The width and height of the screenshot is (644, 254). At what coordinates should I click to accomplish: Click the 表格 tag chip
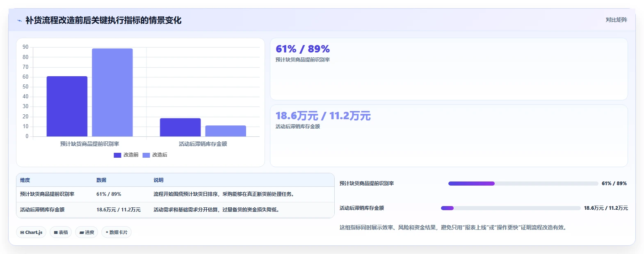61,232
